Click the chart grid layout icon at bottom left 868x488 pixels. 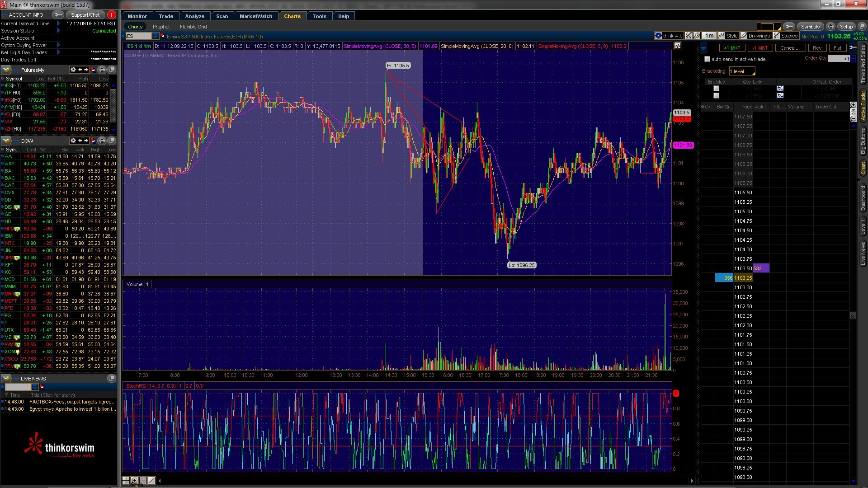point(126,480)
